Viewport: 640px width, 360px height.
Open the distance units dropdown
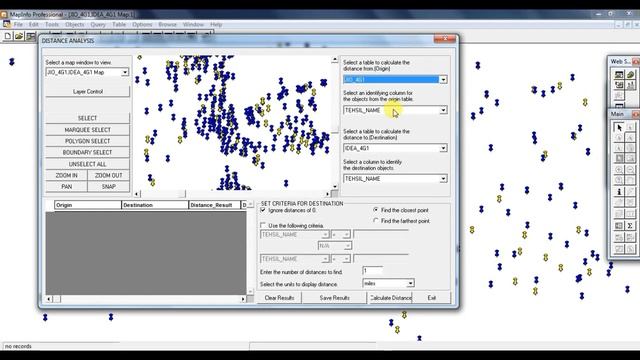pyautogui.click(x=411, y=283)
